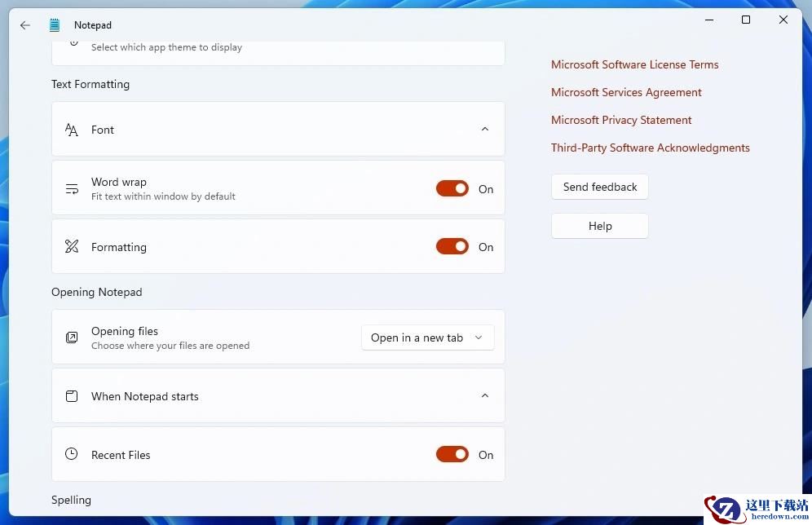812x525 pixels.
Task: Click the Notepad app icon
Action: (55, 24)
